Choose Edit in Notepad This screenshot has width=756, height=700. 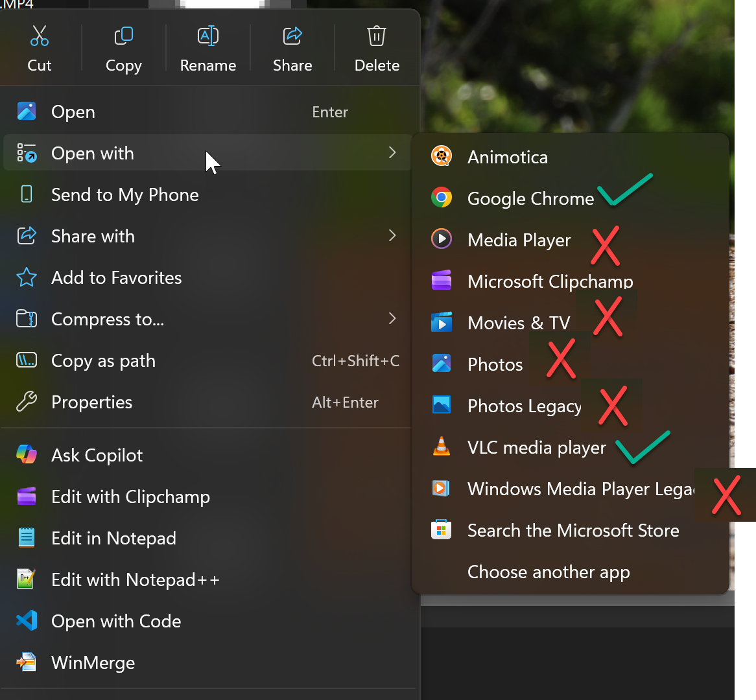click(207, 537)
